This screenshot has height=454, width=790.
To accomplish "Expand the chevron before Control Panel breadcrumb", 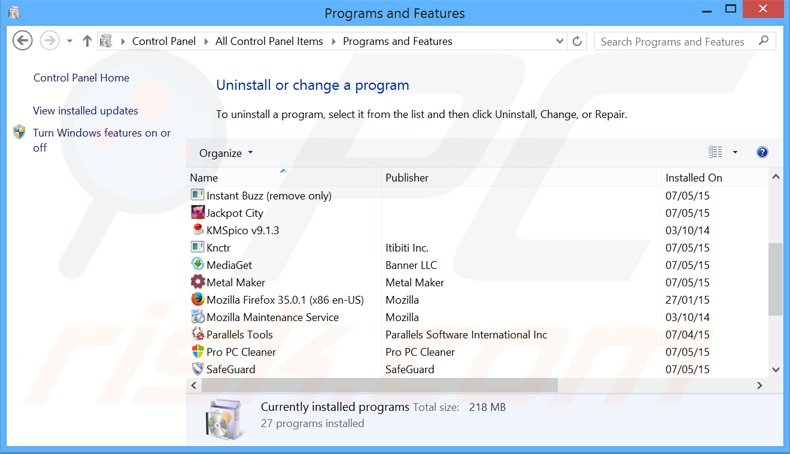I will point(122,41).
